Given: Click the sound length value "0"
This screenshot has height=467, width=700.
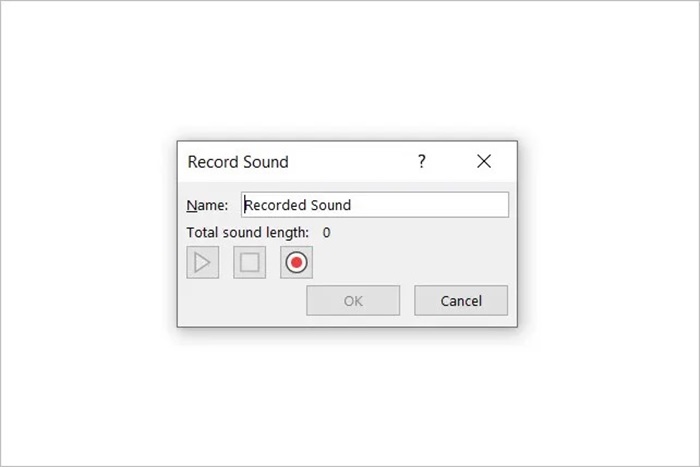Looking at the screenshot, I should coord(326,233).
